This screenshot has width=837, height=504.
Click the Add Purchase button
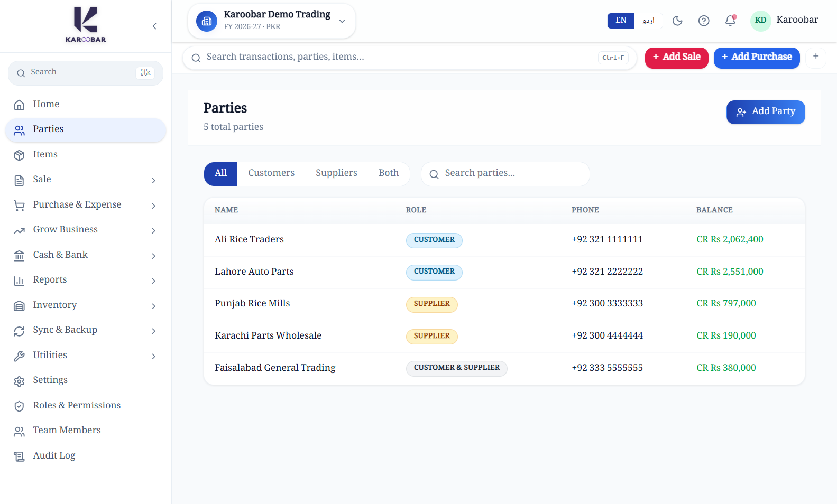click(x=757, y=58)
